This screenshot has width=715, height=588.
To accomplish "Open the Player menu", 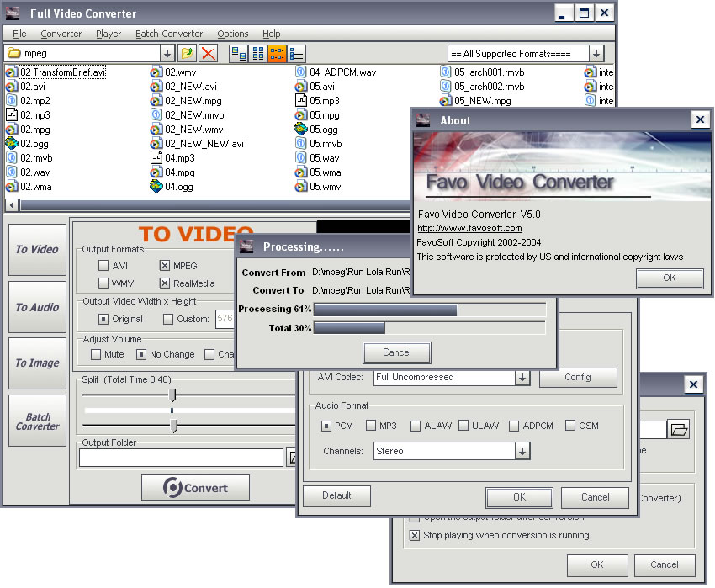I will [109, 34].
